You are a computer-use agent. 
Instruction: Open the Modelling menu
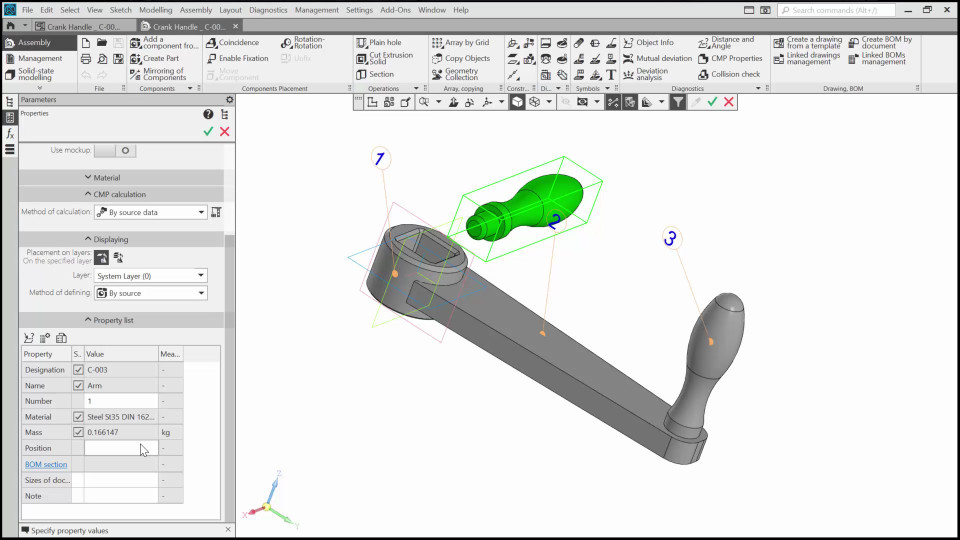pyautogui.click(x=155, y=10)
